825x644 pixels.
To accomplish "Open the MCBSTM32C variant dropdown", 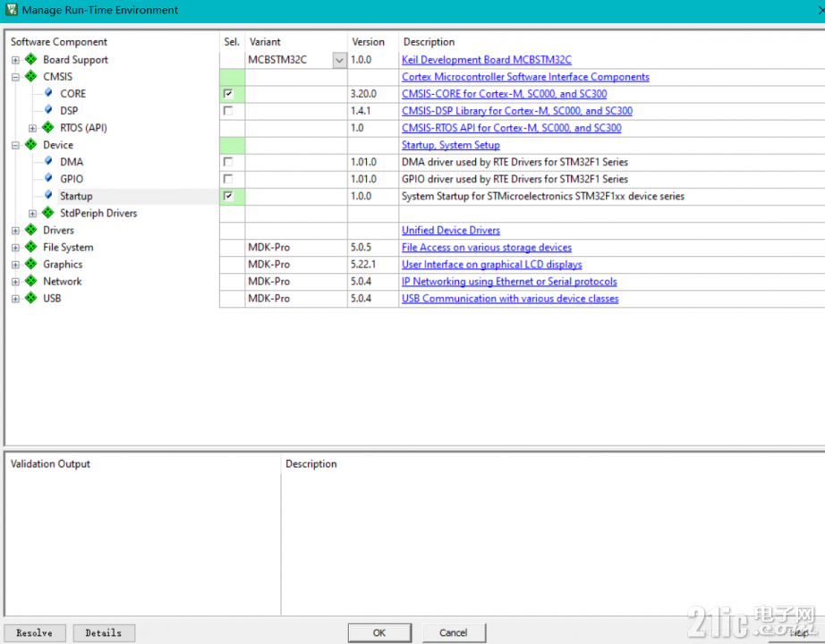I will [339, 60].
